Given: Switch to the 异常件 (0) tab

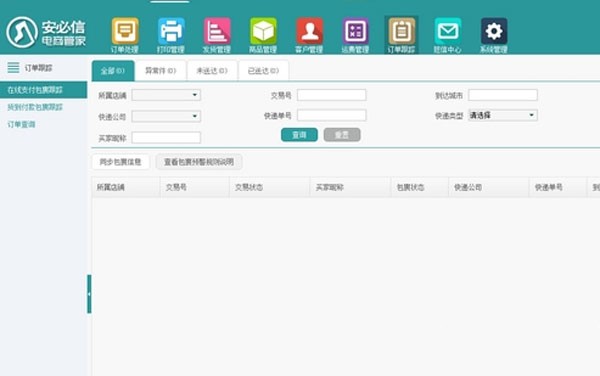Looking at the screenshot, I should 161,71.
